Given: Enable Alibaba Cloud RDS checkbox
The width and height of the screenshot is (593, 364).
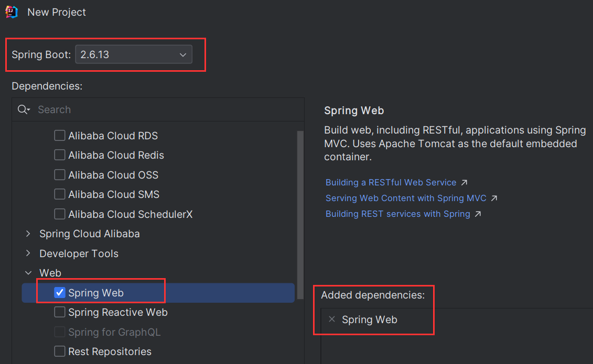Looking at the screenshot, I should click(60, 136).
